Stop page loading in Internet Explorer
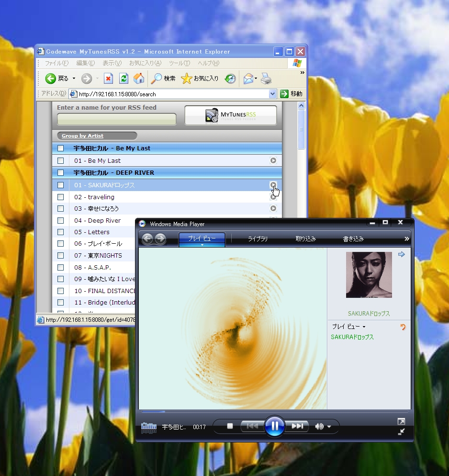449x476 pixels. point(108,79)
